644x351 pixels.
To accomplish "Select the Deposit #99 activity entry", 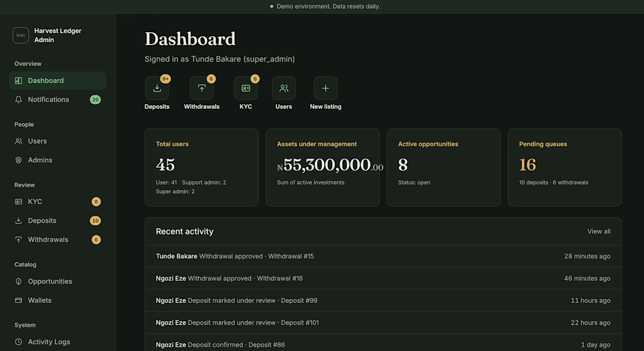I will [x=383, y=301].
